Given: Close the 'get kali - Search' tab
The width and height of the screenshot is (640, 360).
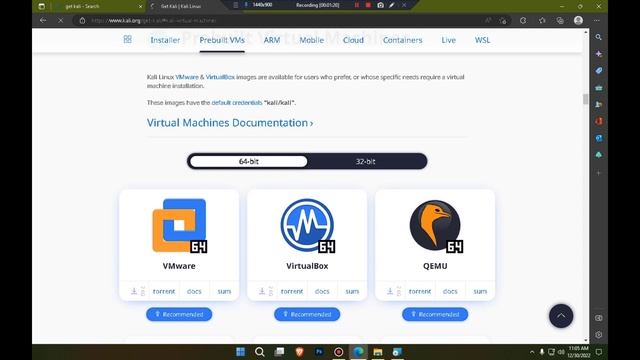Looking at the screenshot, I should tap(140, 7).
